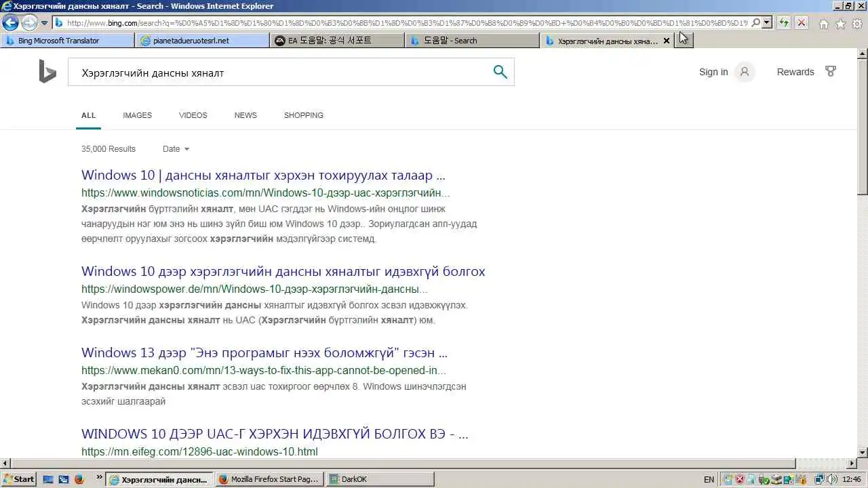Click the Switch between windows quick launch icon
This screenshot has width=868, height=488.
[x=64, y=479]
